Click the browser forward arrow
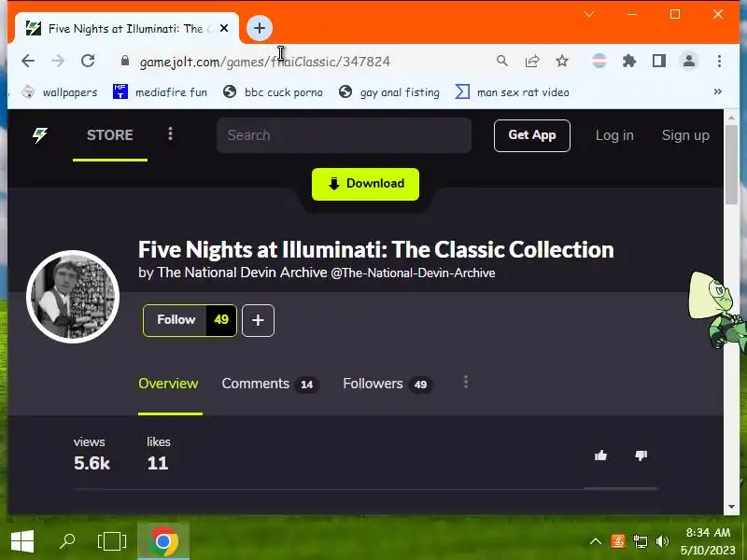 coord(58,61)
